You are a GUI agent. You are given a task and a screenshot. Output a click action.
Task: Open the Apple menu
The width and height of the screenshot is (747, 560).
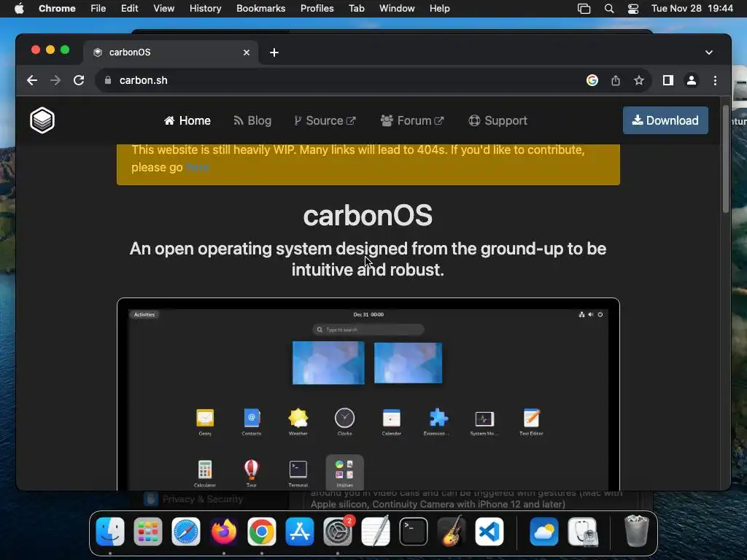click(19, 9)
